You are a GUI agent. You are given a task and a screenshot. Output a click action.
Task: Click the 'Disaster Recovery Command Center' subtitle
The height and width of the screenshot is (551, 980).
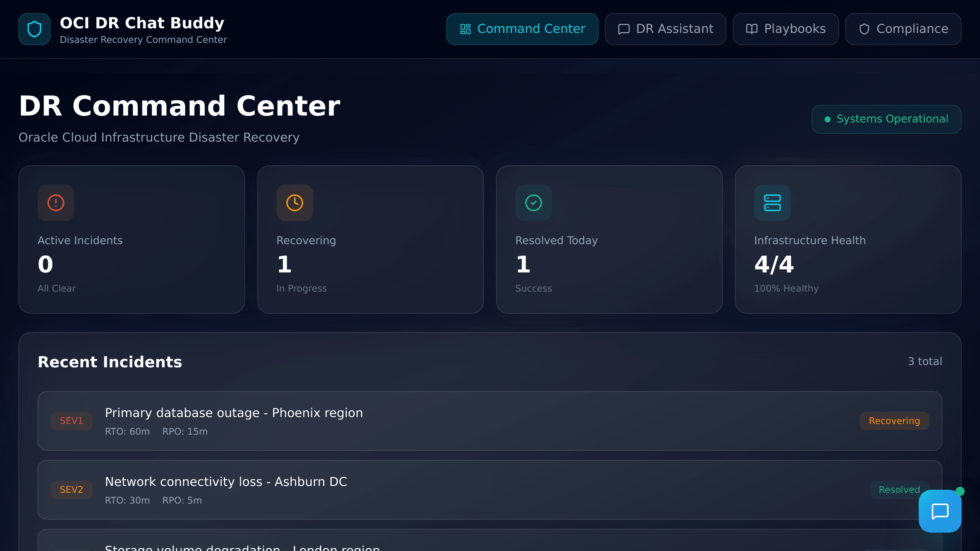(x=143, y=40)
